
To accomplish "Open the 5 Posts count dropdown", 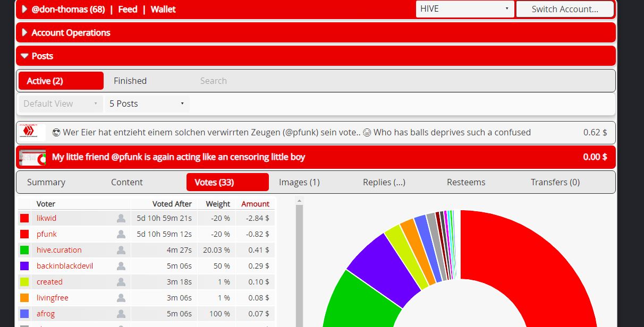I will [x=147, y=104].
